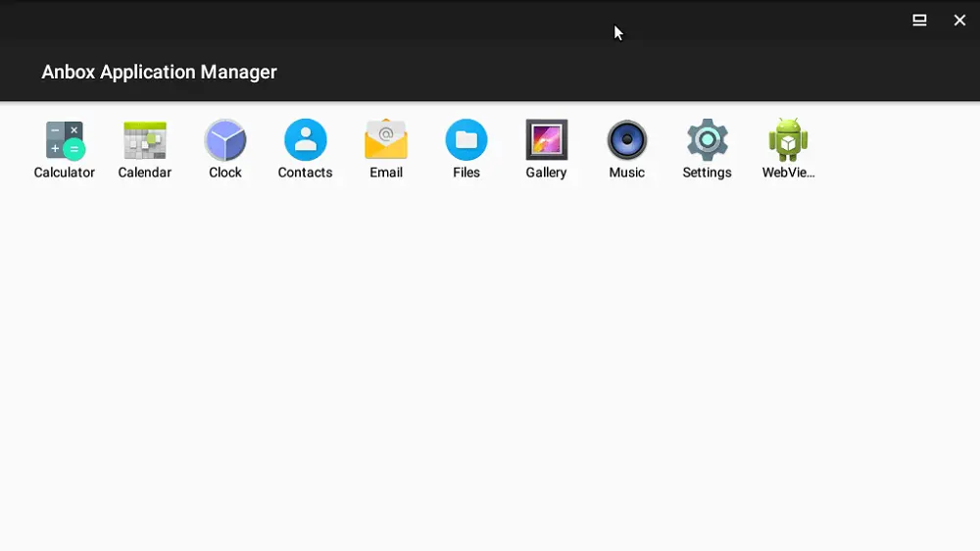980x551 pixels.
Task: Launch the Music speaker icon
Action: click(x=627, y=140)
